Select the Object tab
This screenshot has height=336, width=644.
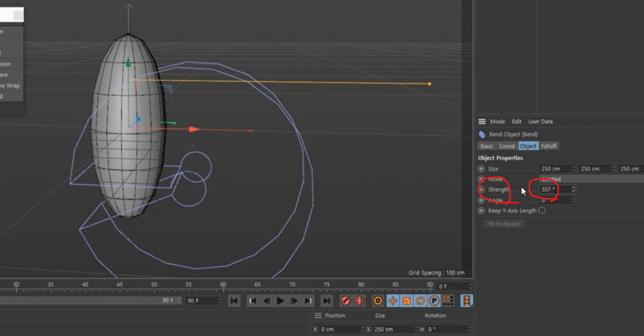point(528,146)
